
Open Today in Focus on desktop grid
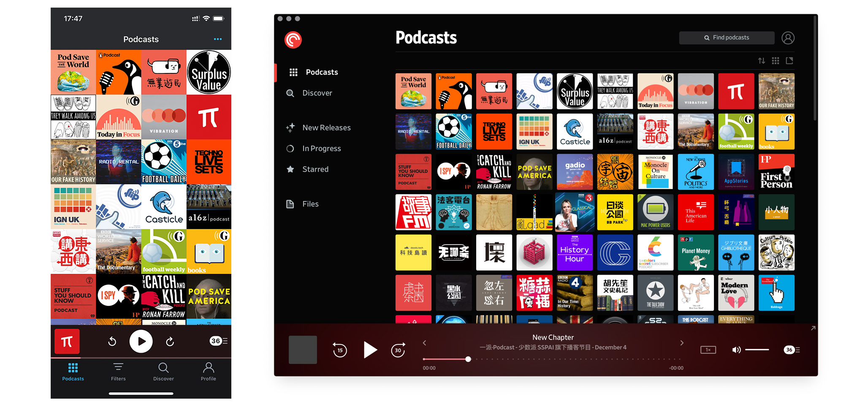pyautogui.click(x=655, y=91)
